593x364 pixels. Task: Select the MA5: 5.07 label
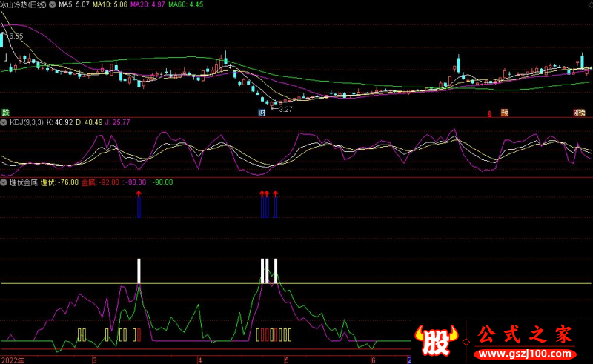coord(73,5)
